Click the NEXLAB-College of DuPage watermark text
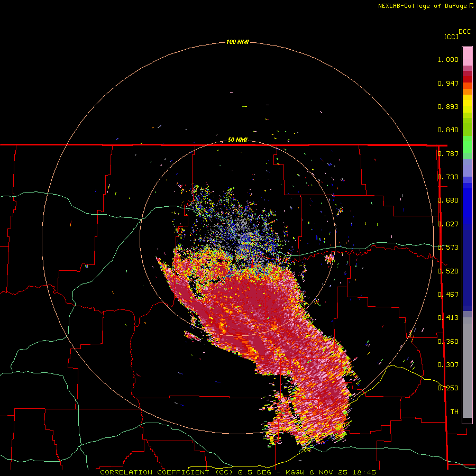The width and height of the screenshot is (476, 476). (426, 6)
